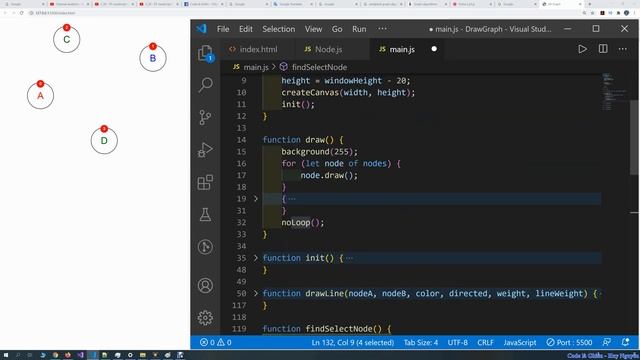Click function findSelectNode on line 119
This screenshot has width=640, height=360.
[327, 329]
